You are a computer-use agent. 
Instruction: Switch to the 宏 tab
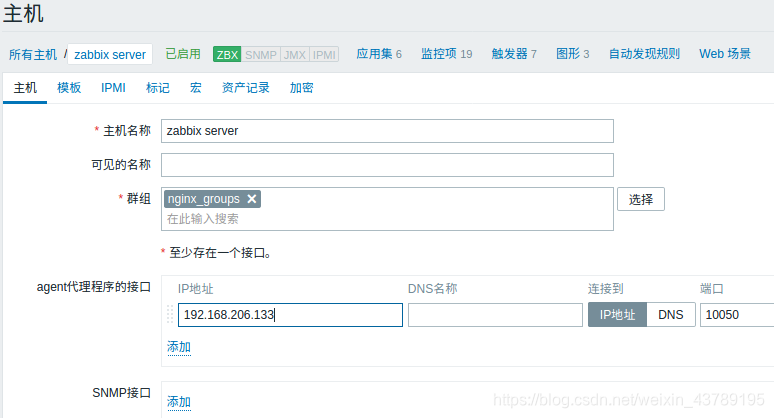(x=196, y=88)
